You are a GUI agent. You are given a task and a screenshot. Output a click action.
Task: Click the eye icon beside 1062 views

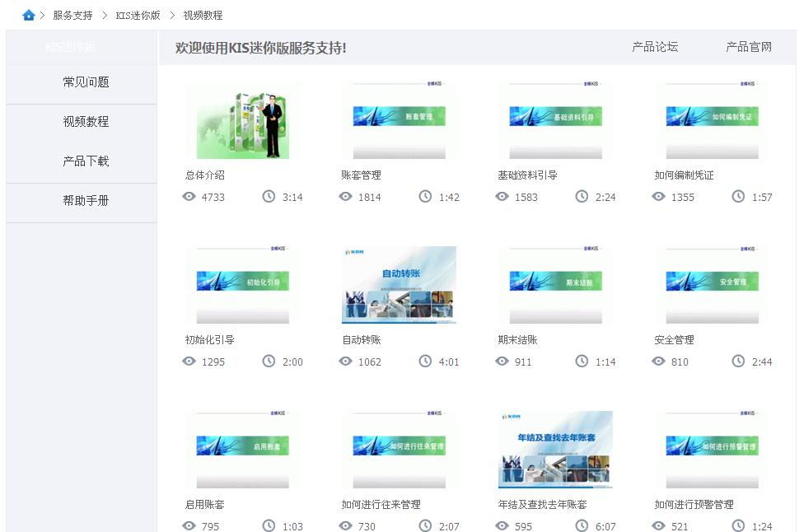coord(346,362)
